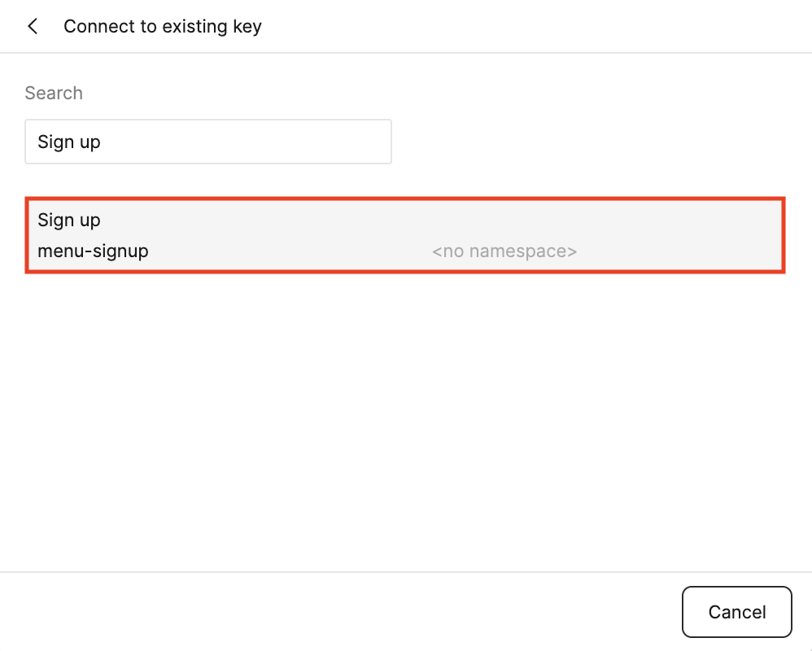Connect to the menu-signup existing key

pyautogui.click(x=404, y=235)
